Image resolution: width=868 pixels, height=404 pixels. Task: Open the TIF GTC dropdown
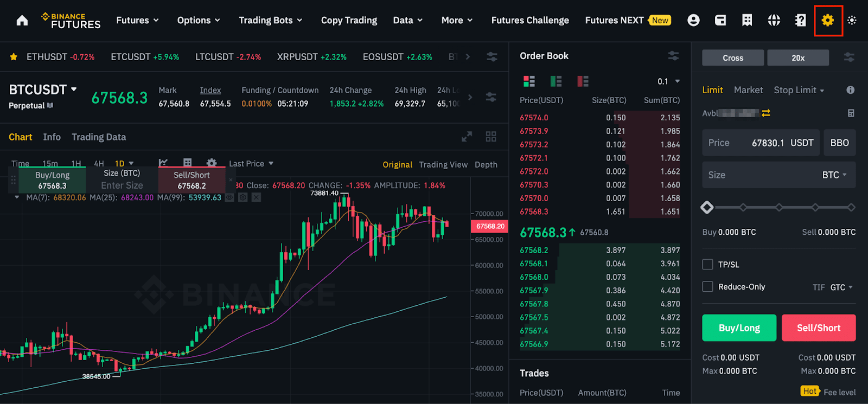(x=841, y=287)
